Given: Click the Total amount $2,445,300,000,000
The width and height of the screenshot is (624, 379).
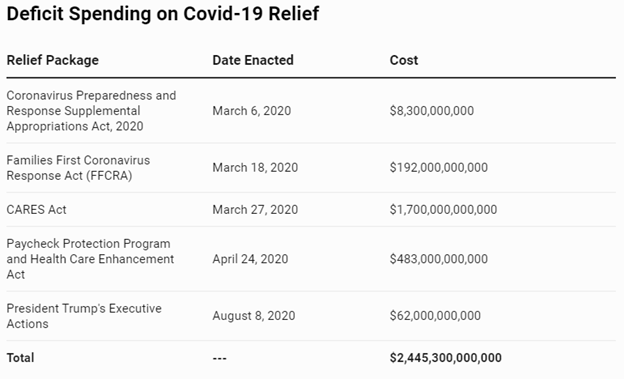Looking at the screenshot, I should pyautogui.click(x=445, y=358).
